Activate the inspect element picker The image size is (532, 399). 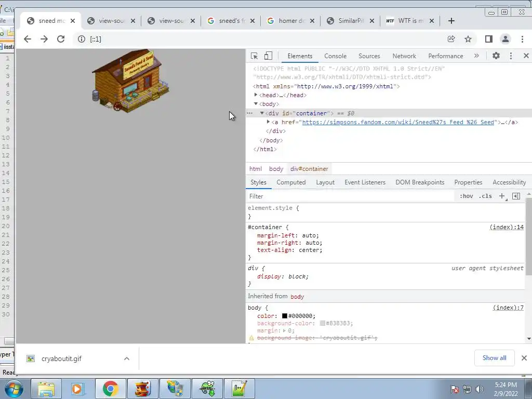[x=254, y=56]
